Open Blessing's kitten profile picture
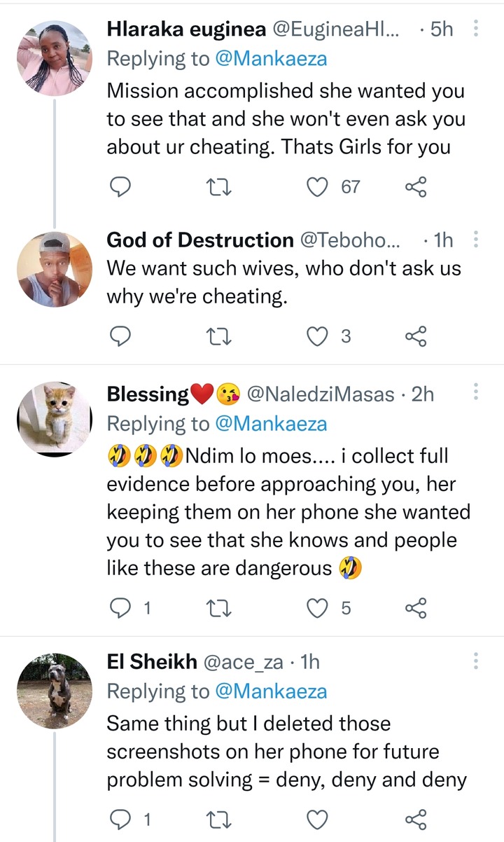 55,420
